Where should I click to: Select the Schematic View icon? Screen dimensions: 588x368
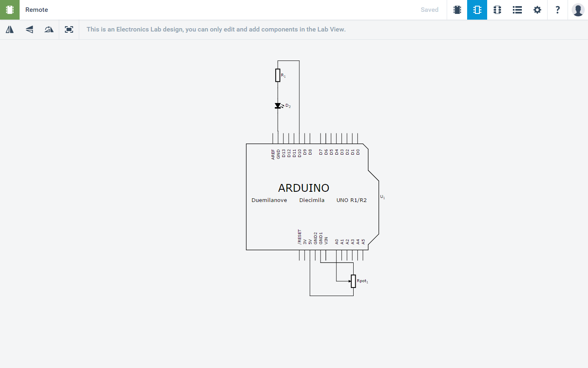point(477,10)
